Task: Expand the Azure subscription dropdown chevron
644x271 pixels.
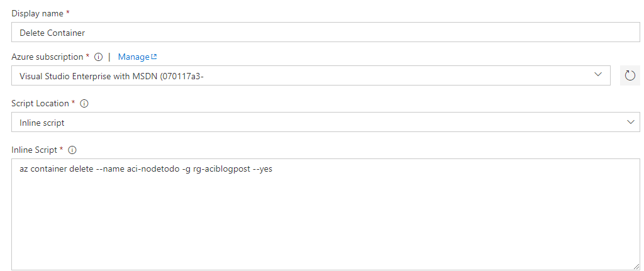Action: (598, 75)
